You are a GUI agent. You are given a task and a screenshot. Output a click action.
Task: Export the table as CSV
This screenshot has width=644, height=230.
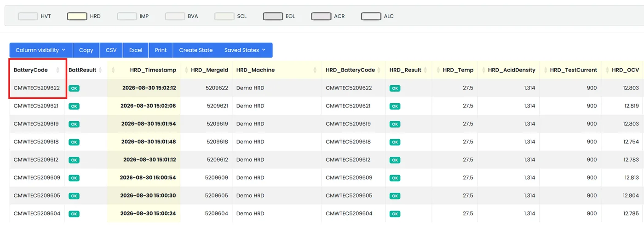click(x=111, y=50)
